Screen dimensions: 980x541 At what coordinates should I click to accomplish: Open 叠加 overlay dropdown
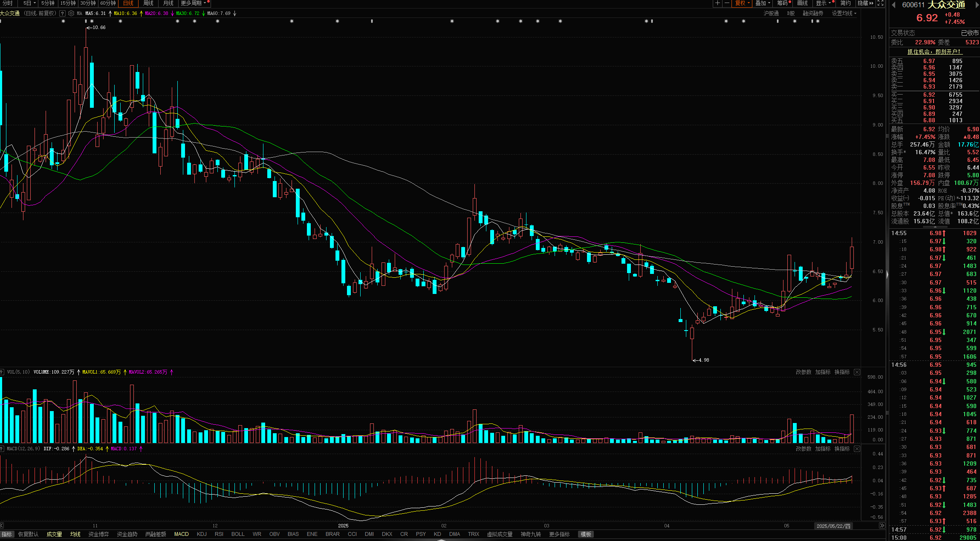(x=763, y=3)
